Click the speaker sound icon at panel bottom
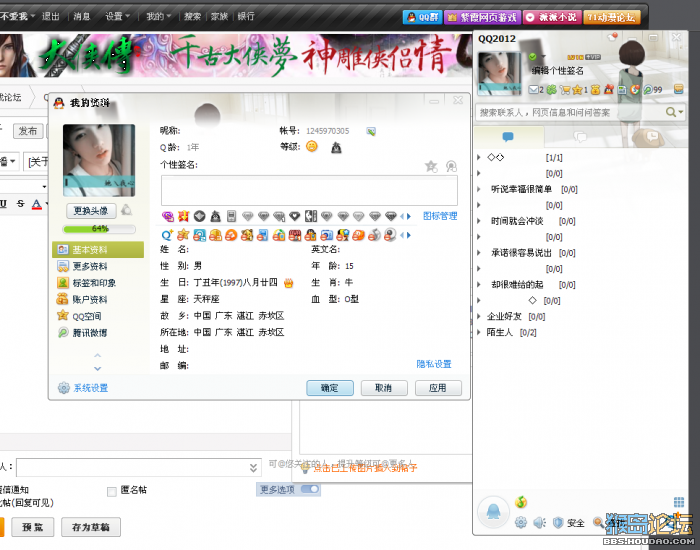The image size is (700, 550). pyautogui.click(x=539, y=522)
